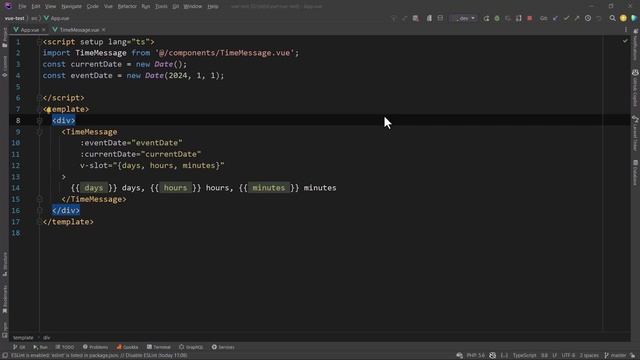Image resolution: width=640 pixels, height=360 pixels.
Task: Click the green debug bug icon
Action: pyautogui.click(x=497, y=18)
